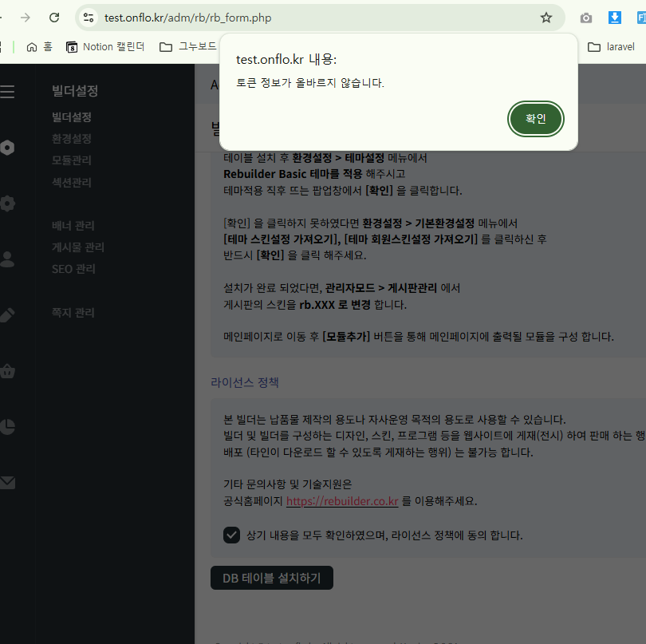Open the pie chart statistics icon
Image resolution: width=646 pixels, height=644 pixels.
[x=7, y=427]
